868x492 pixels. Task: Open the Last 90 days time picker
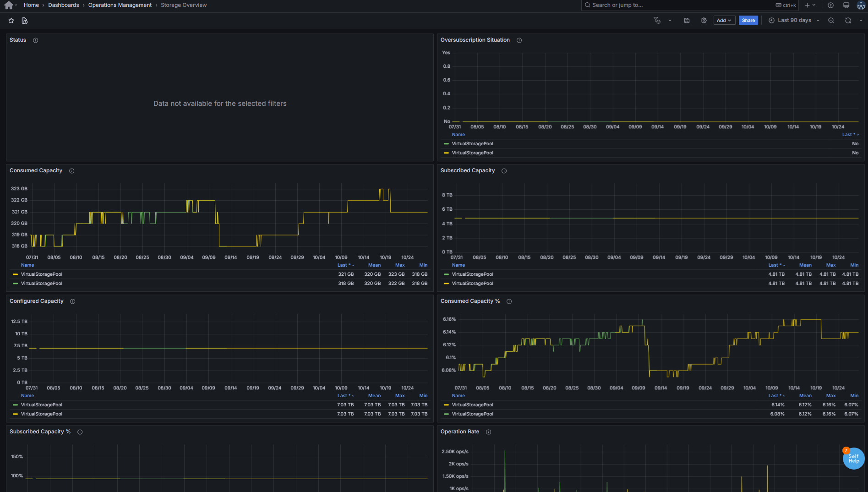pyautogui.click(x=794, y=21)
